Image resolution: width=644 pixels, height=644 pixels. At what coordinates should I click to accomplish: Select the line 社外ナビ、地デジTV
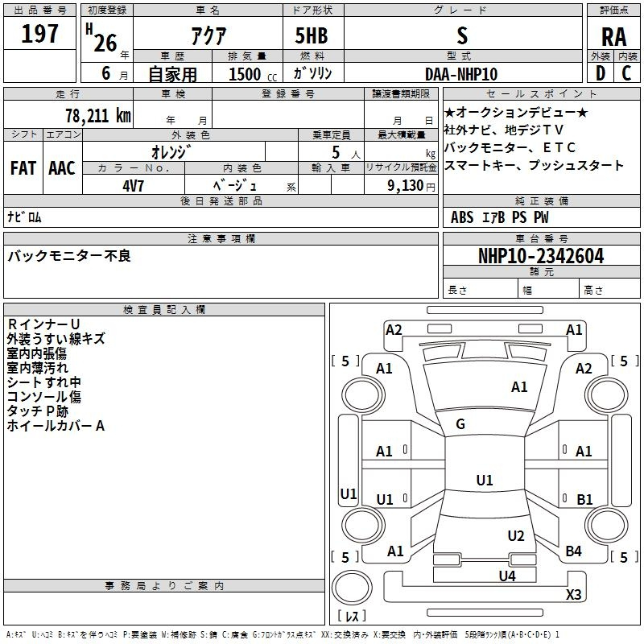(x=504, y=130)
